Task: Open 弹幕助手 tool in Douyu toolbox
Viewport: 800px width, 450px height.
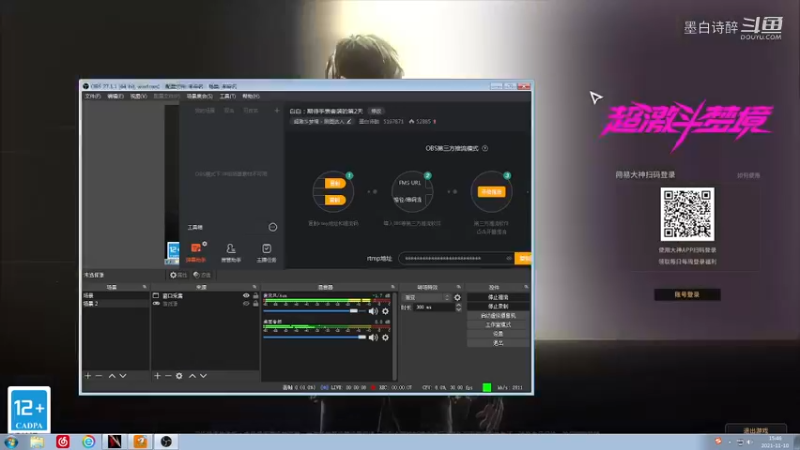Action: click(196, 252)
